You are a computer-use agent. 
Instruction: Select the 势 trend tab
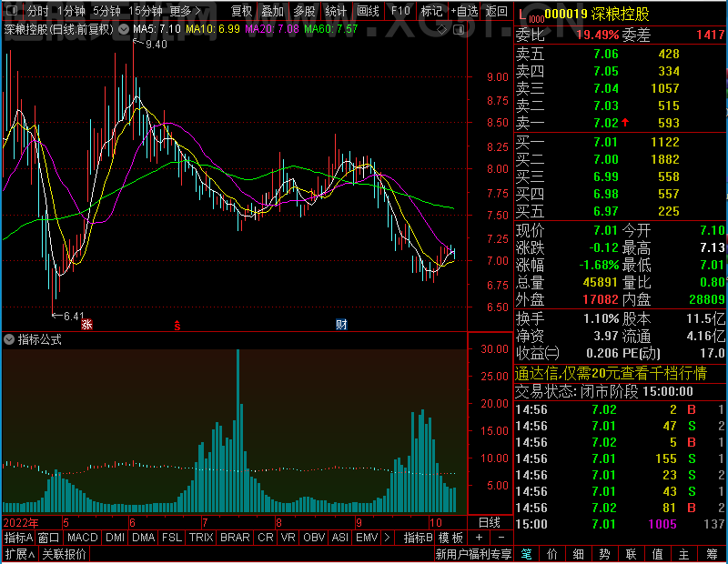pos(604,554)
